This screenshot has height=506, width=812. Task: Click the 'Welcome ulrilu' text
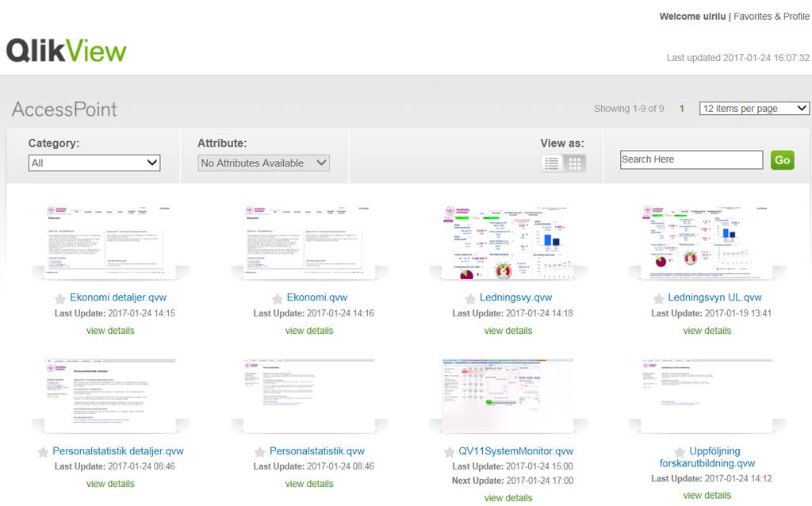coord(692,17)
